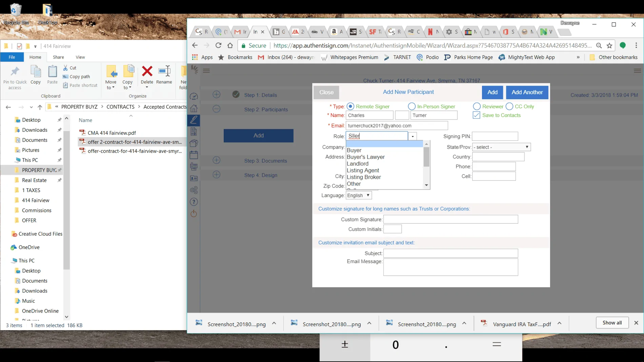Viewport: 644px width, 362px height.
Task: Open Chrome three-dot menu
Action: point(636,45)
